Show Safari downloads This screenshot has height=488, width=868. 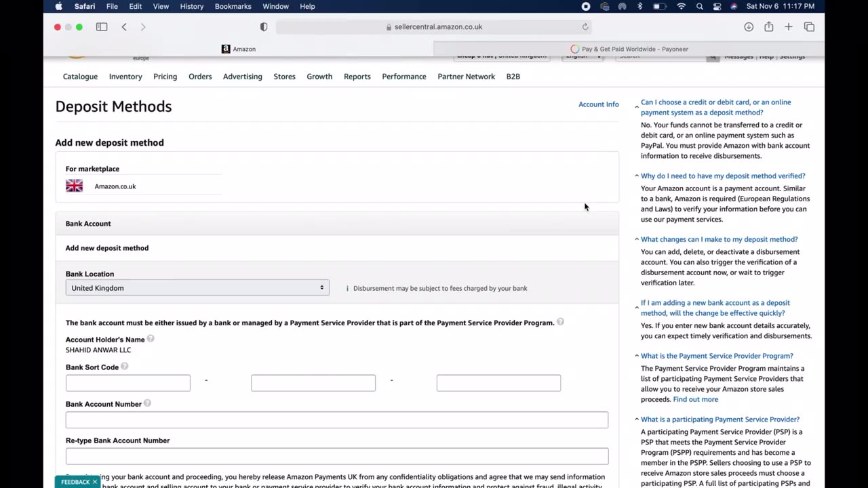749,26
